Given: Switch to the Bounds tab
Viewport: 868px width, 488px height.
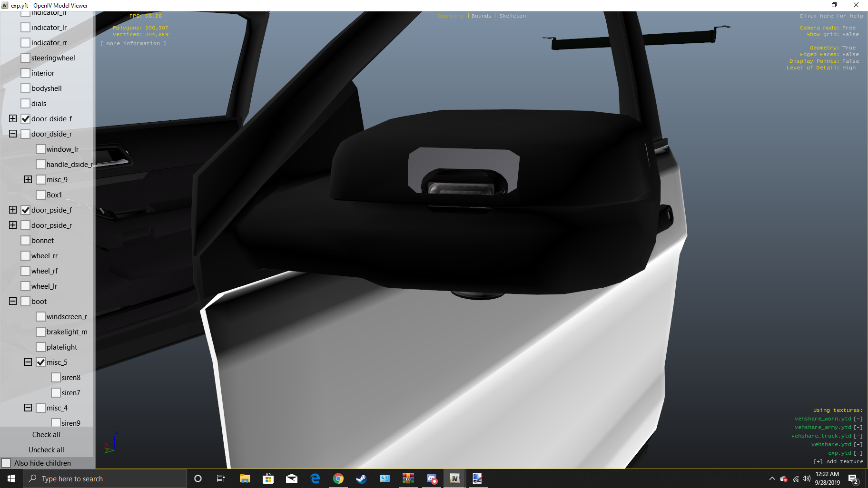Looking at the screenshot, I should (481, 16).
